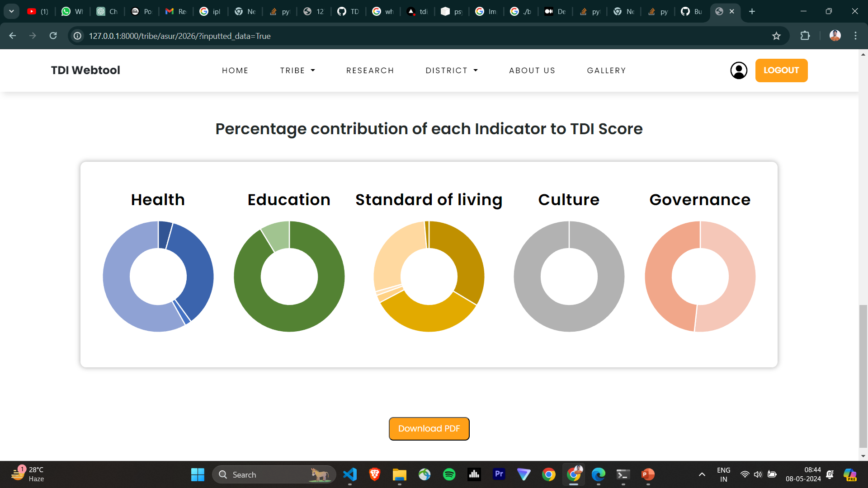Open the GALLERY nav item
This screenshot has height=488, width=868.
[x=606, y=70]
